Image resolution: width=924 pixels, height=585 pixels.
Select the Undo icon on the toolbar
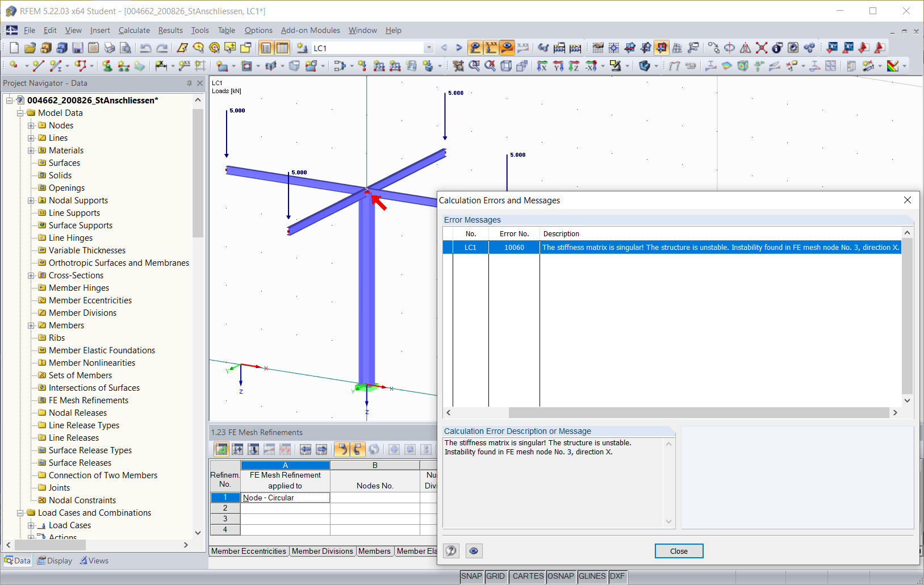146,48
